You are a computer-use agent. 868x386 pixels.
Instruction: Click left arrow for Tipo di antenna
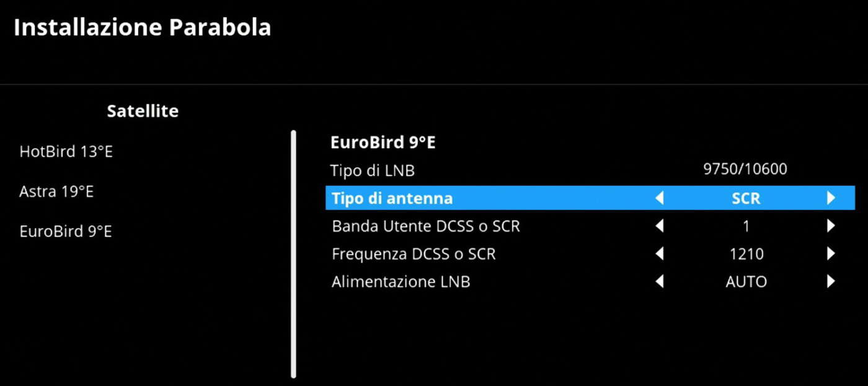660,198
